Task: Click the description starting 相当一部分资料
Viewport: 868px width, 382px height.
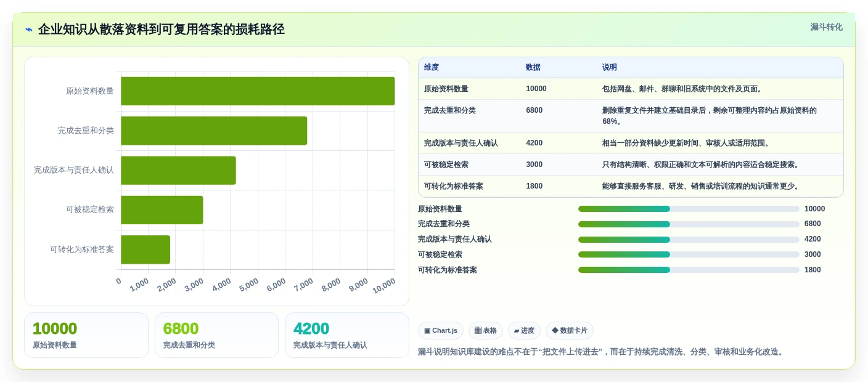Action: 687,143
